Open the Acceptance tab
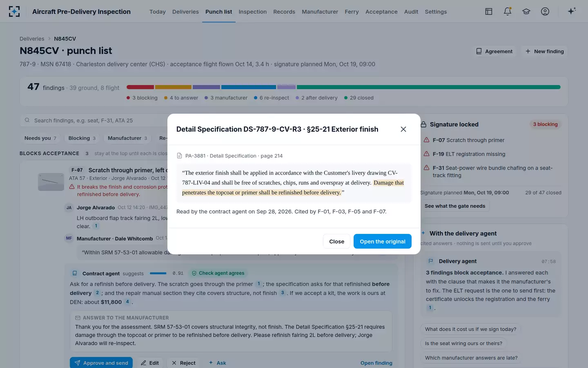Viewport: 588px width, 368px height. (x=381, y=11)
